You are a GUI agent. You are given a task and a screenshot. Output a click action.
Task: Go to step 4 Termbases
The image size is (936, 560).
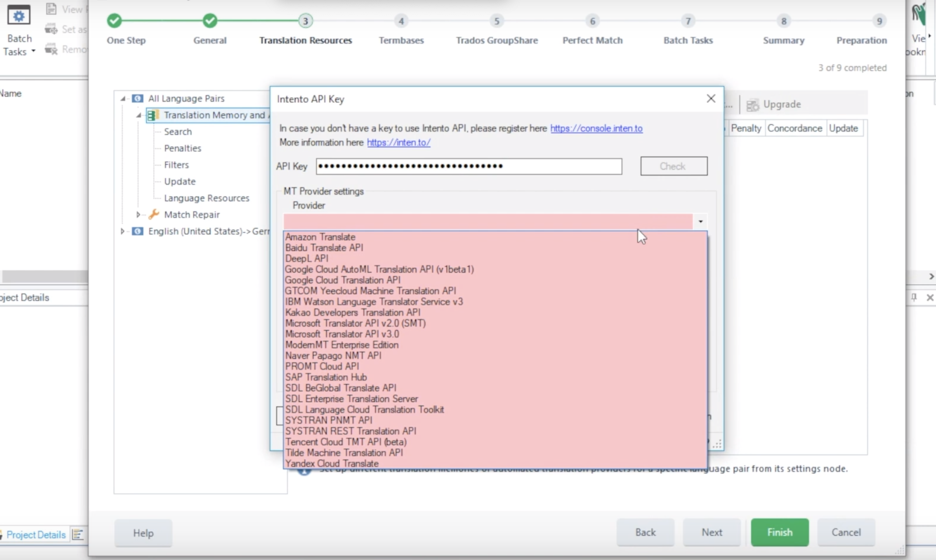click(x=401, y=20)
